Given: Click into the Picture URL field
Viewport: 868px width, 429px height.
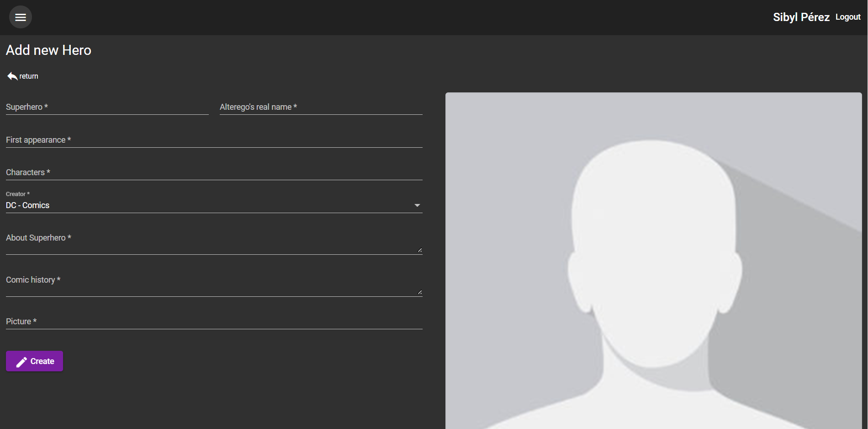Looking at the screenshot, I should pos(214,321).
